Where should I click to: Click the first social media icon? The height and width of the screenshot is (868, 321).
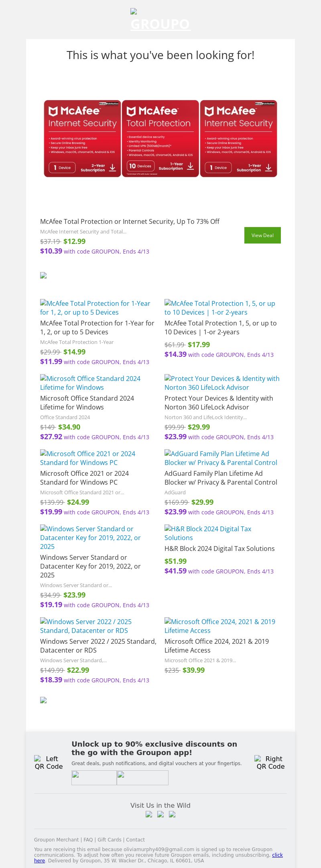[x=149, y=815]
